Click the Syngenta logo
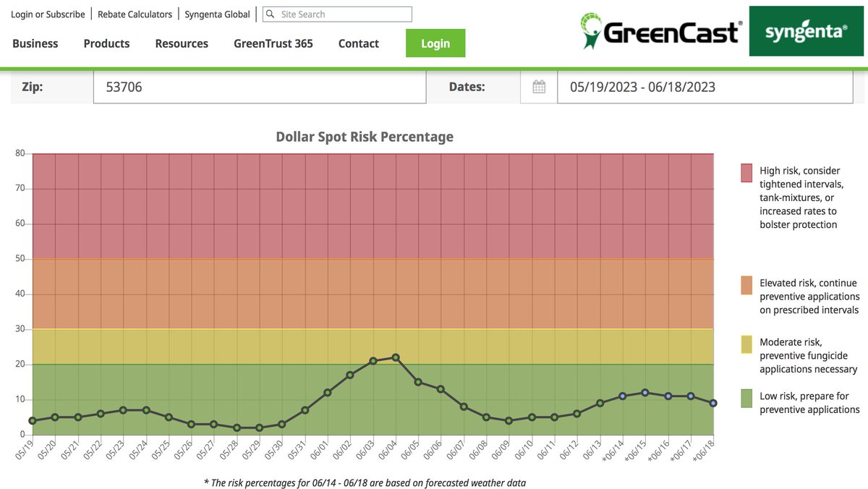This screenshot has height=489, width=868. point(805,32)
